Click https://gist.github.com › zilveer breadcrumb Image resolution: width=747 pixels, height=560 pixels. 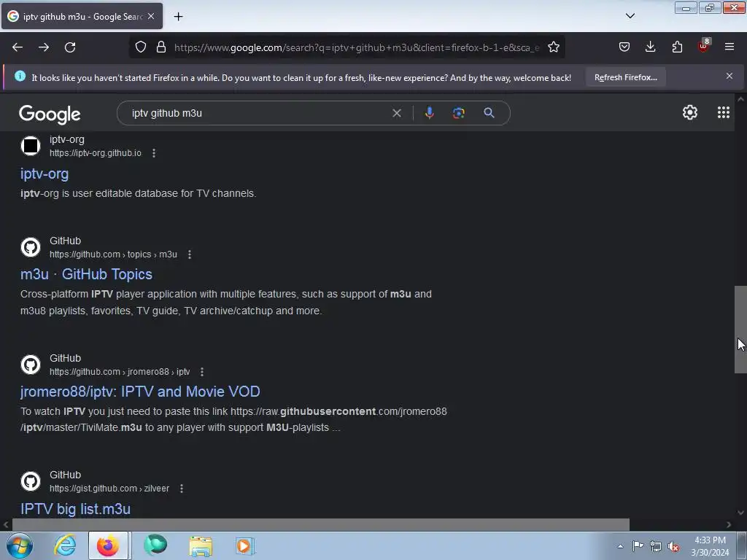(x=109, y=488)
